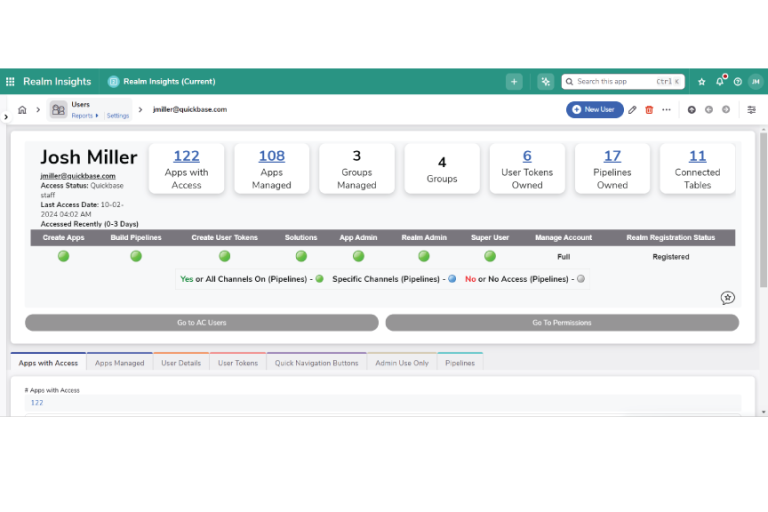This screenshot has height=512, width=768.
Task: Click the pencil edit record icon
Action: click(632, 110)
